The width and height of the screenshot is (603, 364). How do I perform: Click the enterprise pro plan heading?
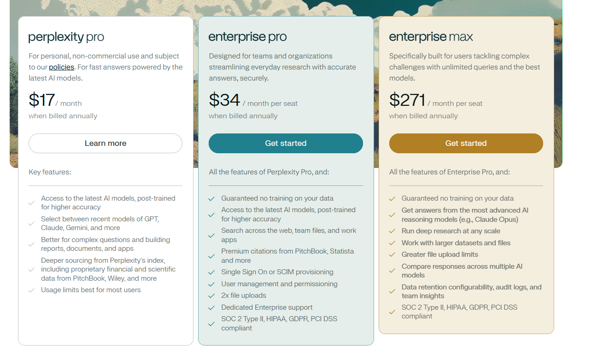tap(248, 37)
